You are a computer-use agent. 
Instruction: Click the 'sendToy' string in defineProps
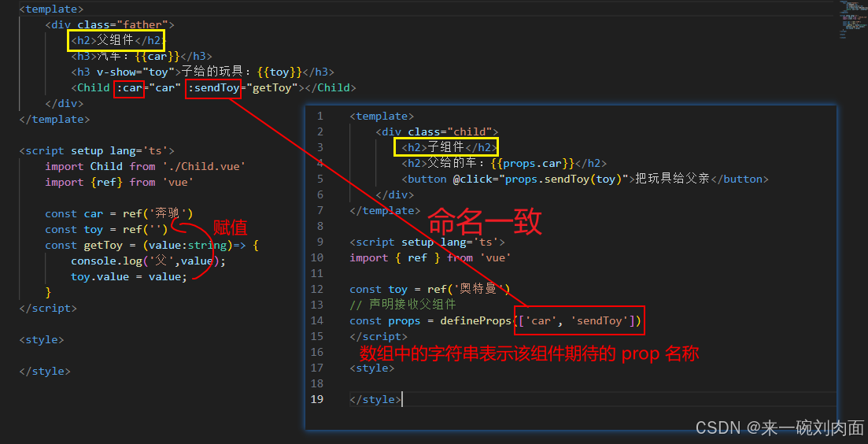tap(599, 320)
